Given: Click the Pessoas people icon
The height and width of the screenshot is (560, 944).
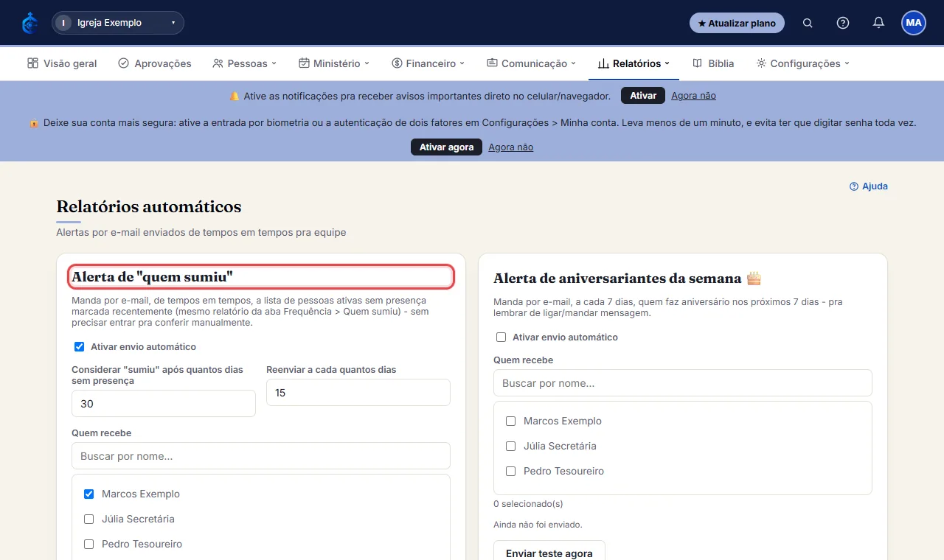Looking at the screenshot, I should (x=218, y=63).
